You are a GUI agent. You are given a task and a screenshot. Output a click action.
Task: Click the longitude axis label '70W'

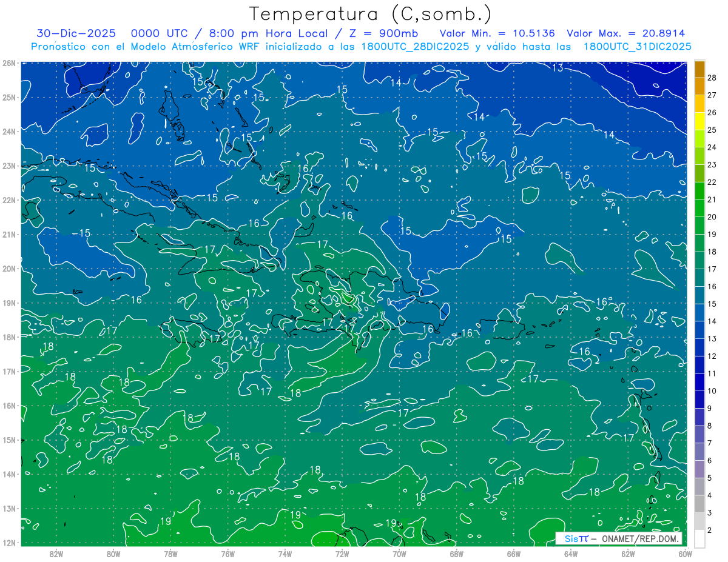[399, 554]
